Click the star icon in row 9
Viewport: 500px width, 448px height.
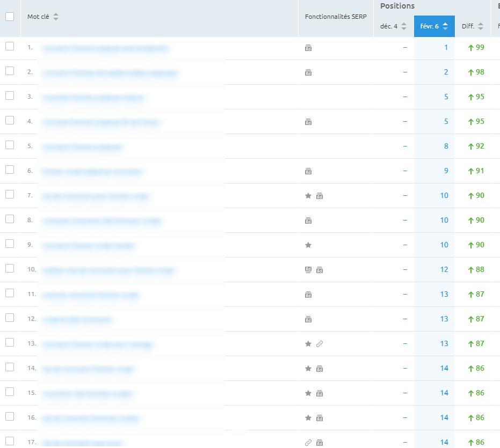(308, 245)
